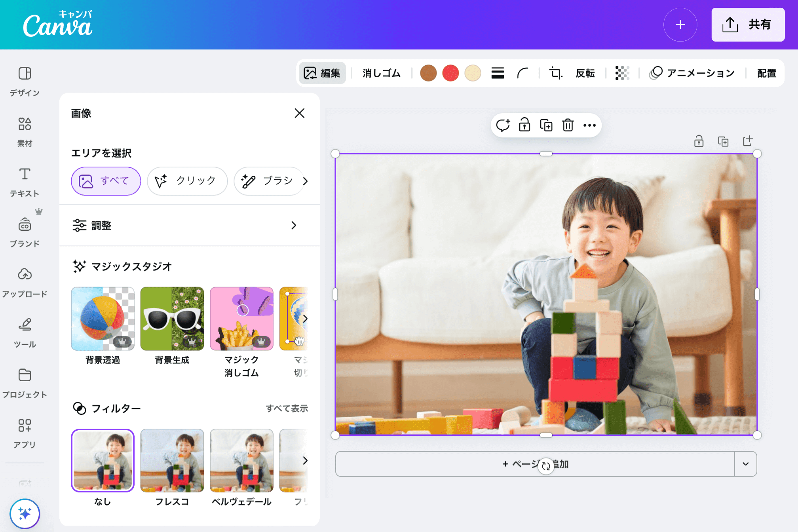Click the Canva AI assistant sparkle button
798x532 pixels.
pyautogui.click(x=25, y=514)
